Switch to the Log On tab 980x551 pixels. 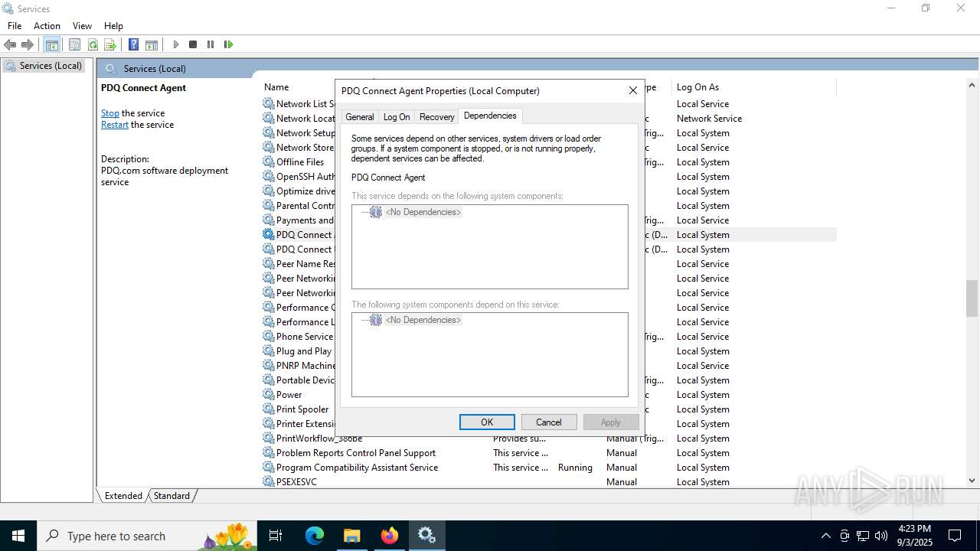click(397, 117)
